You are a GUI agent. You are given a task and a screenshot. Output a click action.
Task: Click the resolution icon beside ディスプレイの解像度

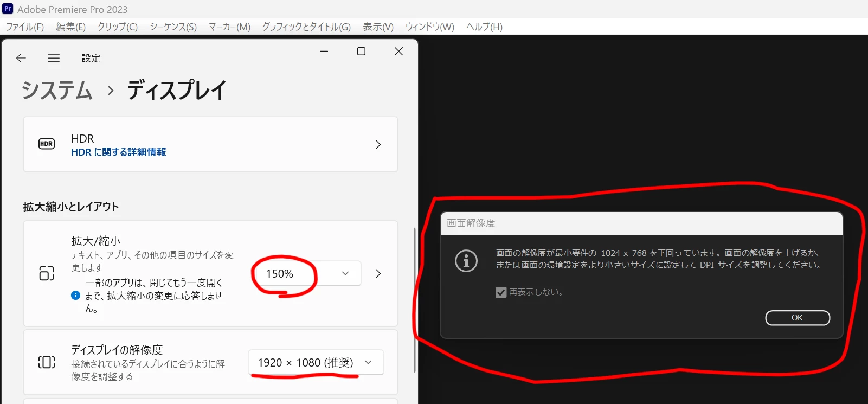(x=47, y=362)
